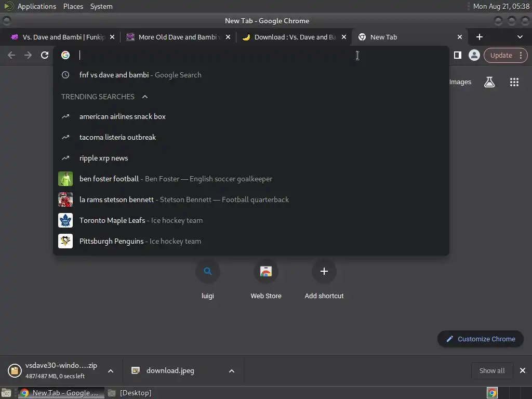Switch to Vs. Dave and Bambi Funkipedia tab
The image size is (532, 399).
(x=63, y=37)
